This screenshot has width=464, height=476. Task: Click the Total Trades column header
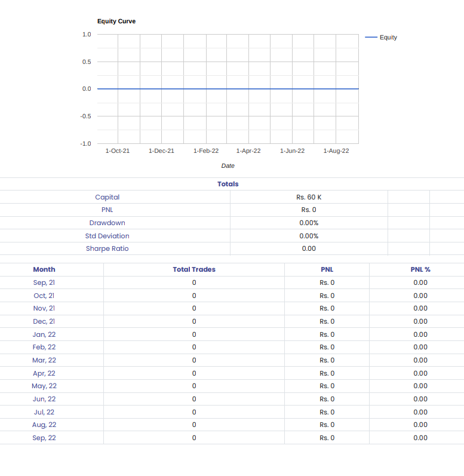click(194, 269)
